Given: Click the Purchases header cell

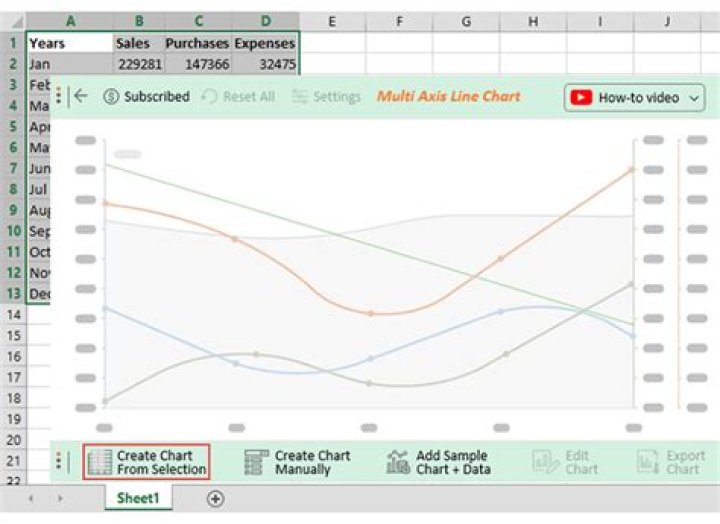Looking at the screenshot, I should [198, 43].
